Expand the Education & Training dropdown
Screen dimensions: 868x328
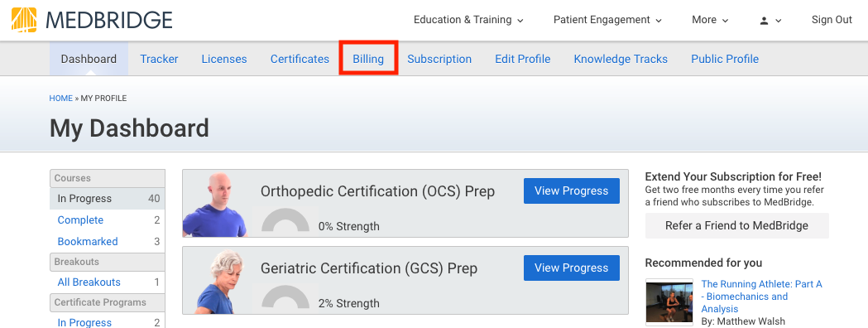pos(468,20)
